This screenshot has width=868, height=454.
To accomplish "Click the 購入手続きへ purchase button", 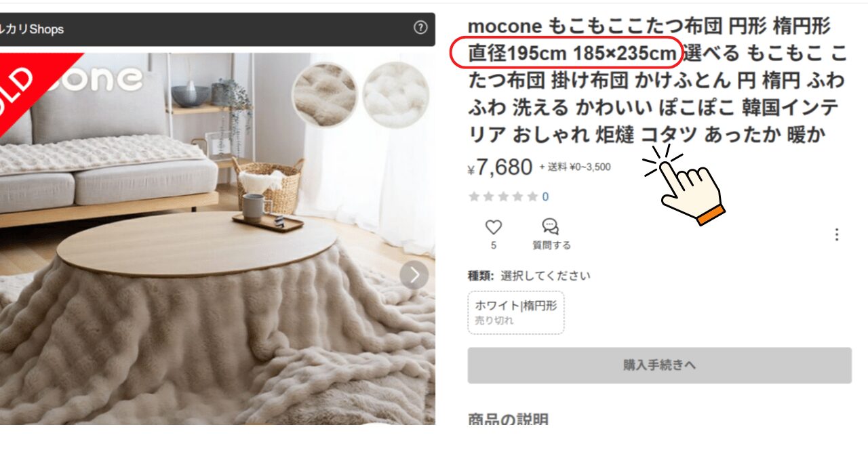I will 659,365.
